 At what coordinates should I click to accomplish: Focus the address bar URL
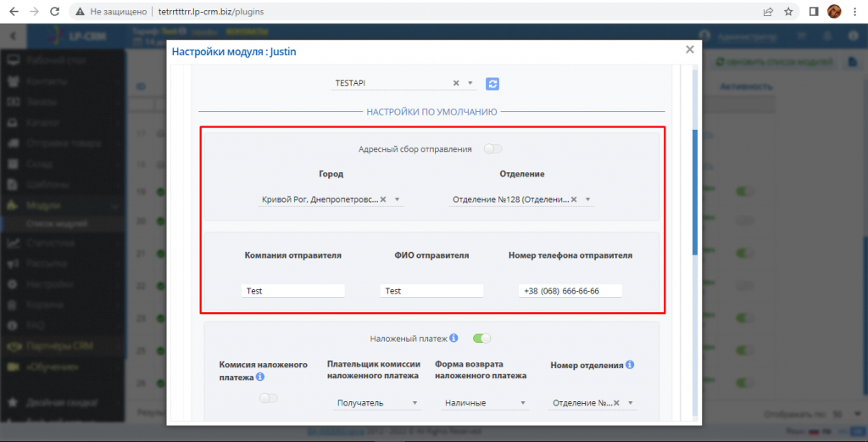tap(211, 12)
